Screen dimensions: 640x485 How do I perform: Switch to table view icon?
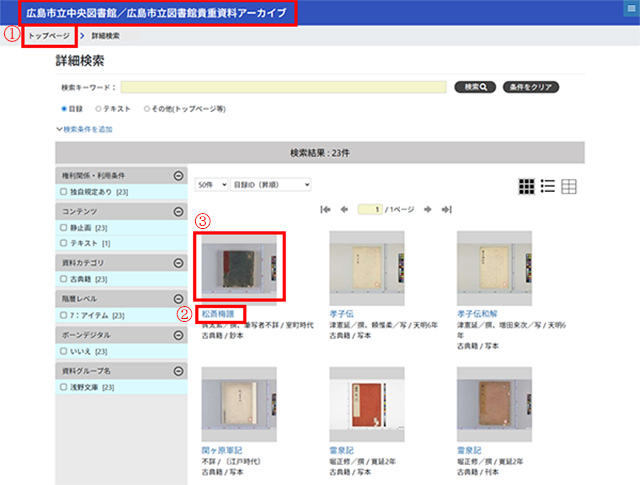click(x=569, y=187)
